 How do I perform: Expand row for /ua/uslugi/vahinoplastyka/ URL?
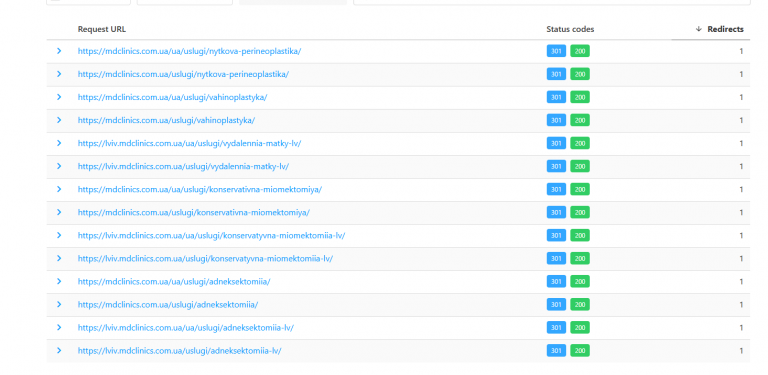point(59,97)
